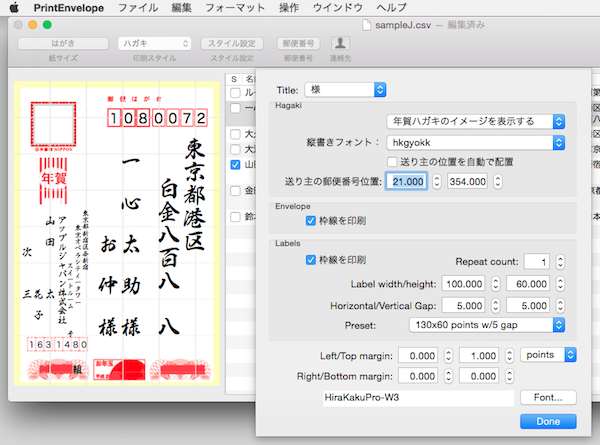This screenshot has height=445, width=600.
Task: Click the Repeat count field
Action: click(537, 262)
